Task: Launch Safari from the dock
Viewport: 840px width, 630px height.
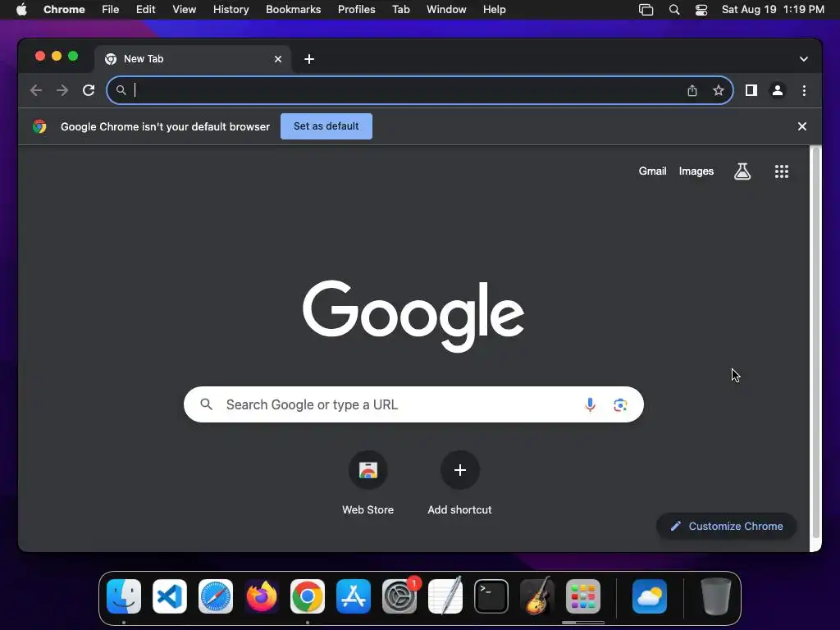Action: tap(216, 596)
